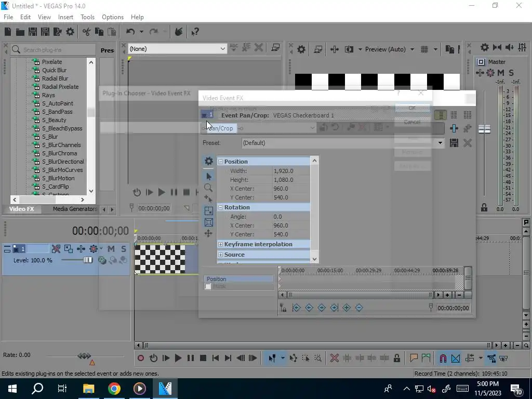Insert a marker with the marker icon
Screen dimensions: 532x399
coord(414,358)
